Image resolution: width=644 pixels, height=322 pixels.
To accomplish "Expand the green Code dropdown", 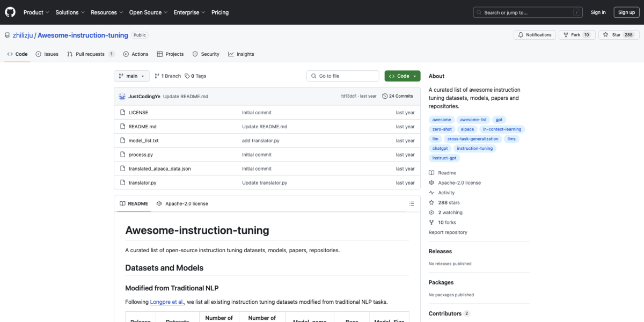I will [x=402, y=76].
